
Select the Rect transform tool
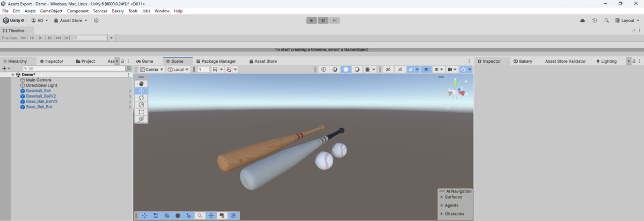(x=141, y=112)
